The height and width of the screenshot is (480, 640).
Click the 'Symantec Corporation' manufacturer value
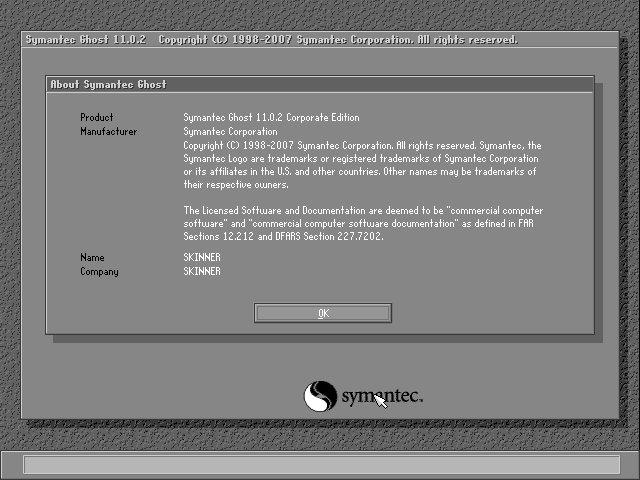pos(230,131)
